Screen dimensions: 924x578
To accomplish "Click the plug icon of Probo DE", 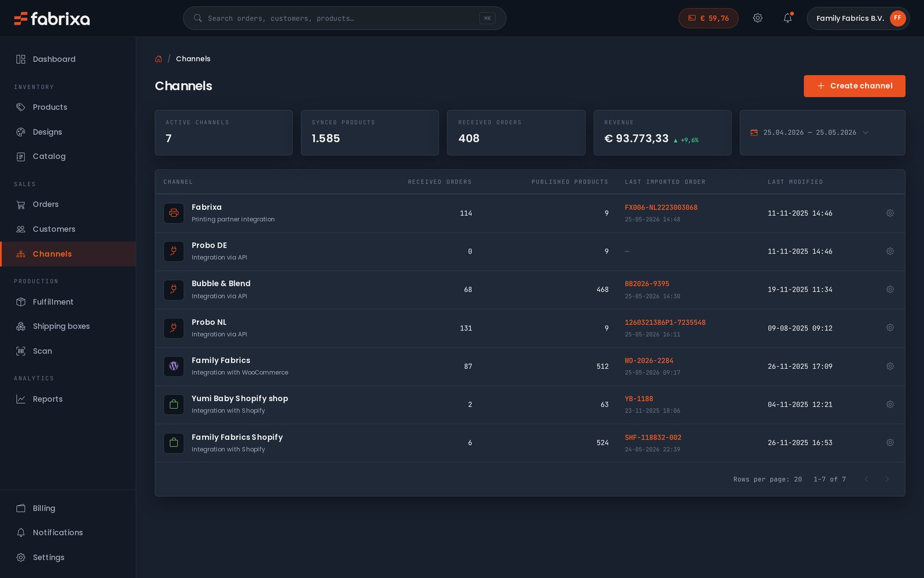I will pos(174,251).
